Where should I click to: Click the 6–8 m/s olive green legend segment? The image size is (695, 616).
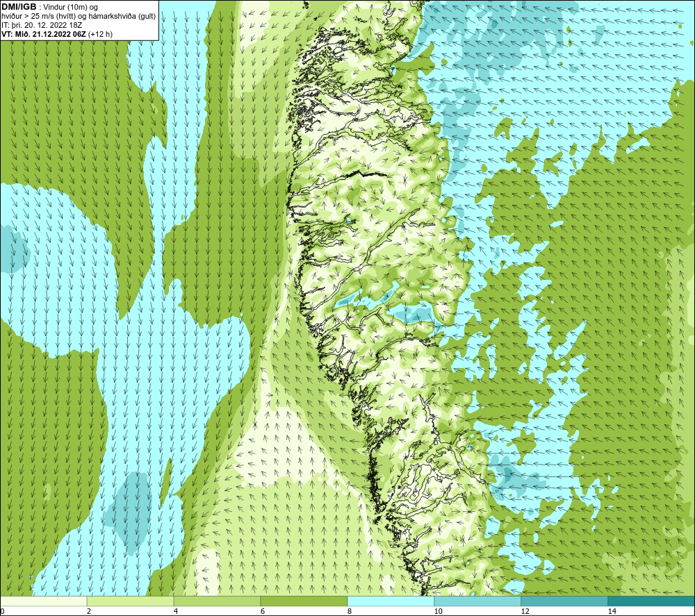pos(304,601)
